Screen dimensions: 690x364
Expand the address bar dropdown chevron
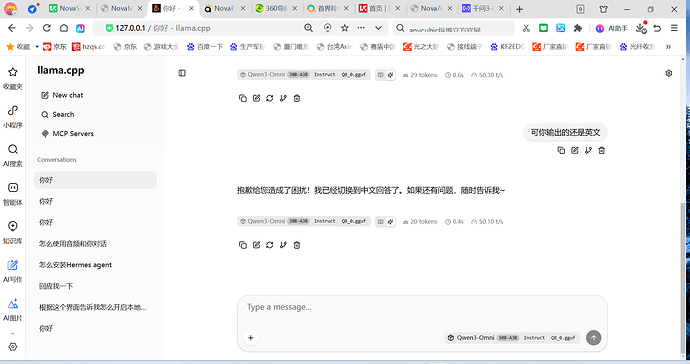378,28
